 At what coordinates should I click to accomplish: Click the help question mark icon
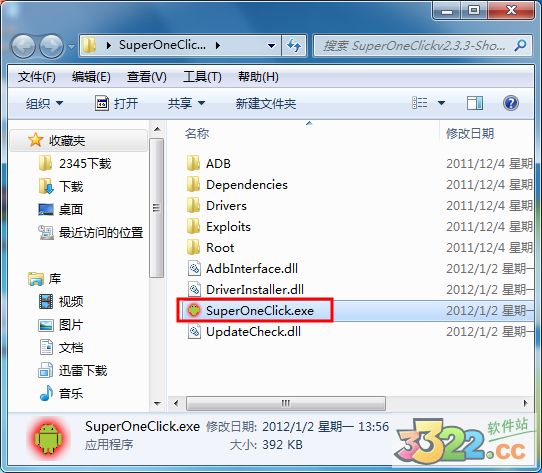pyautogui.click(x=511, y=103)
